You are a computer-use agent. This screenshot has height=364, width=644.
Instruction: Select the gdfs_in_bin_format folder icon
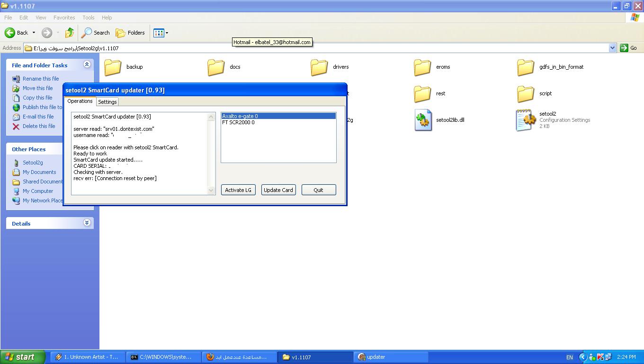(x=526, y=67)
